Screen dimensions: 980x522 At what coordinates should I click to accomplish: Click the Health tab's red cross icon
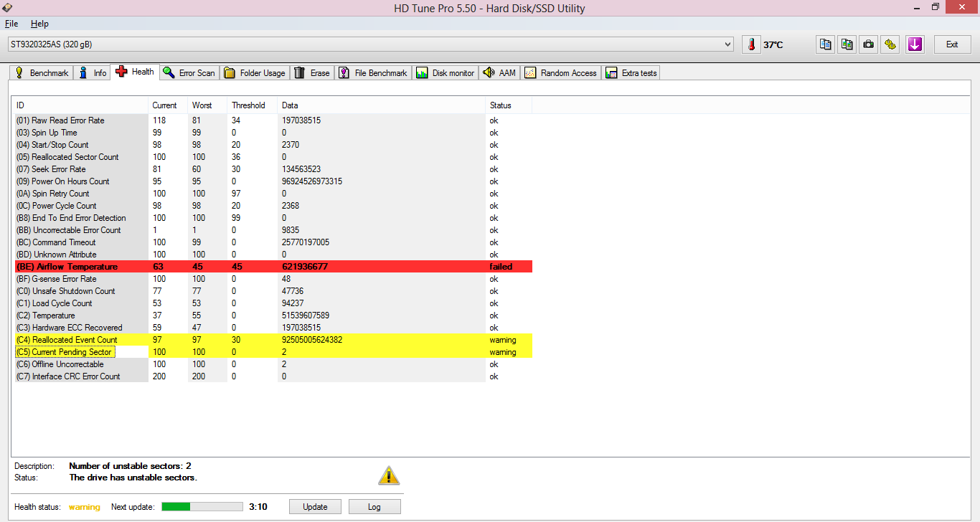tap(121, 71)
